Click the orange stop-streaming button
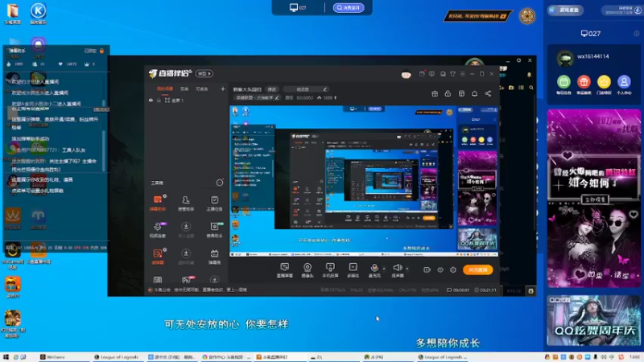The width and height of the screenshot is (644, 362). (477, 269)
